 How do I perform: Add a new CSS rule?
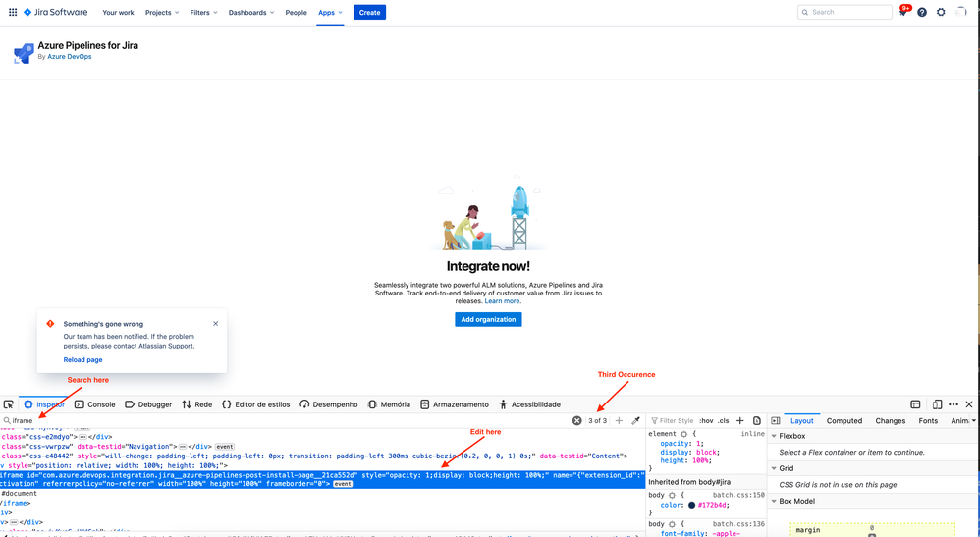click(x=740, y=421)
